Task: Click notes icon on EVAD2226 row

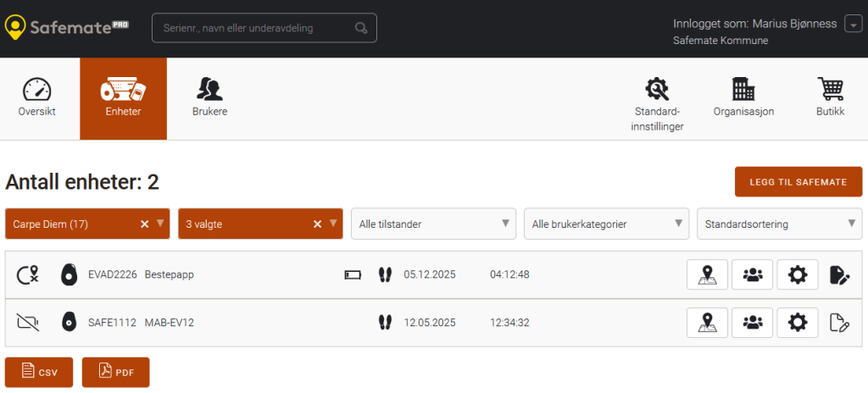Action: tap(837, 274)
